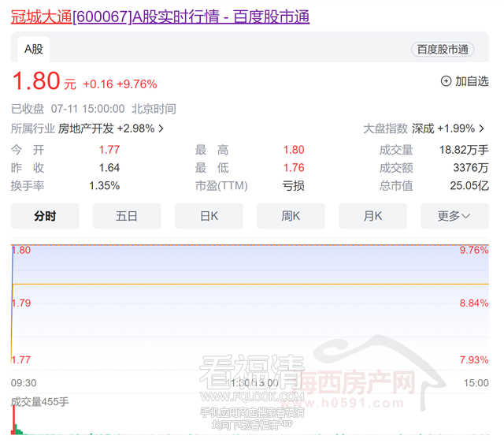Open the 房地产开发 +2.98% industry link
504x443 pixels.
106,128
